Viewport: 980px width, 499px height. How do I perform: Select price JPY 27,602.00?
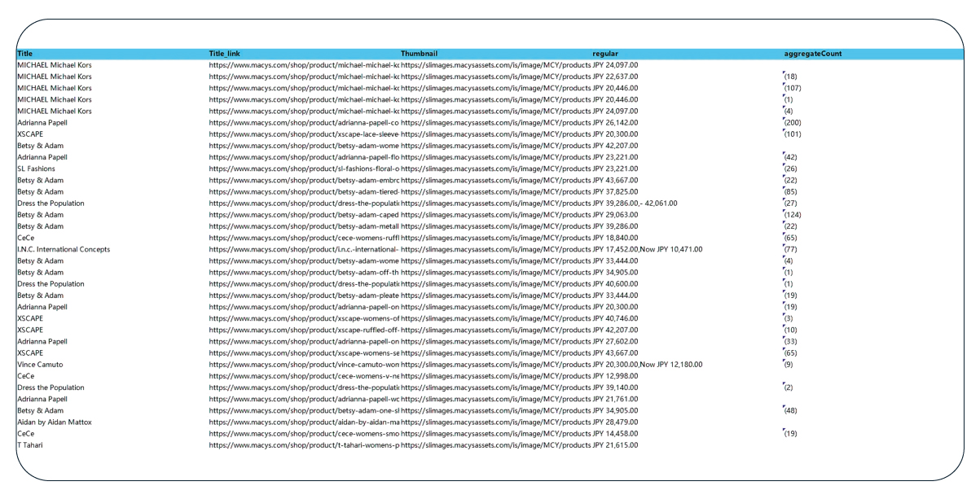click(615, 342)
